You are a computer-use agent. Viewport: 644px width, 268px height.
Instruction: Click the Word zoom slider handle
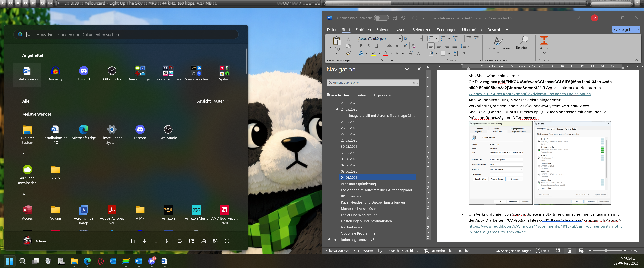tap(606, 251)
